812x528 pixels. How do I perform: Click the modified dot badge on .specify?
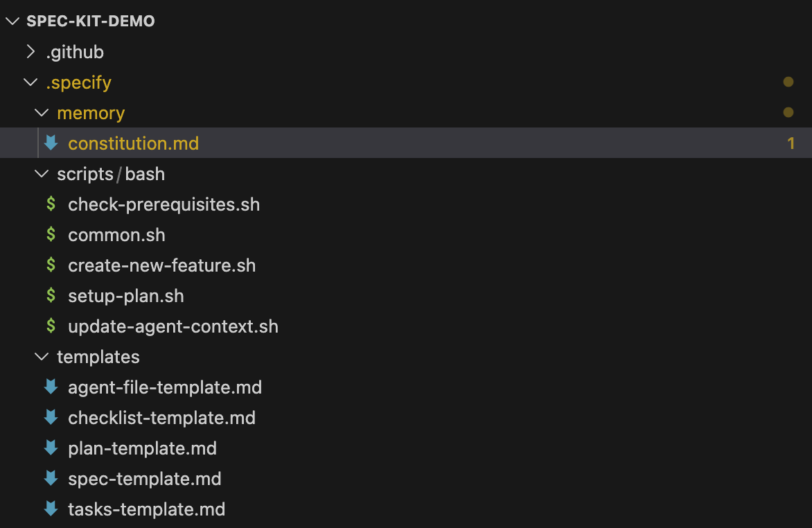pos(788,82)
